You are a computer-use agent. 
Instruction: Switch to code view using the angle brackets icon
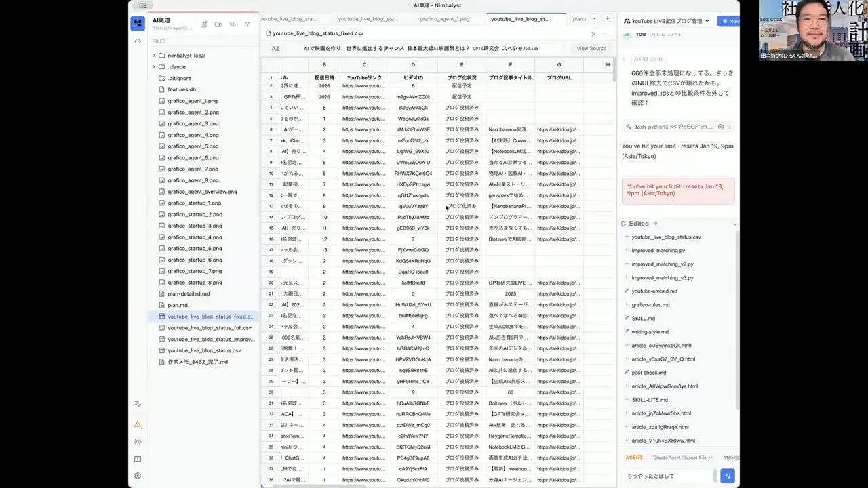pyautogui.click(x=138, y=41)
